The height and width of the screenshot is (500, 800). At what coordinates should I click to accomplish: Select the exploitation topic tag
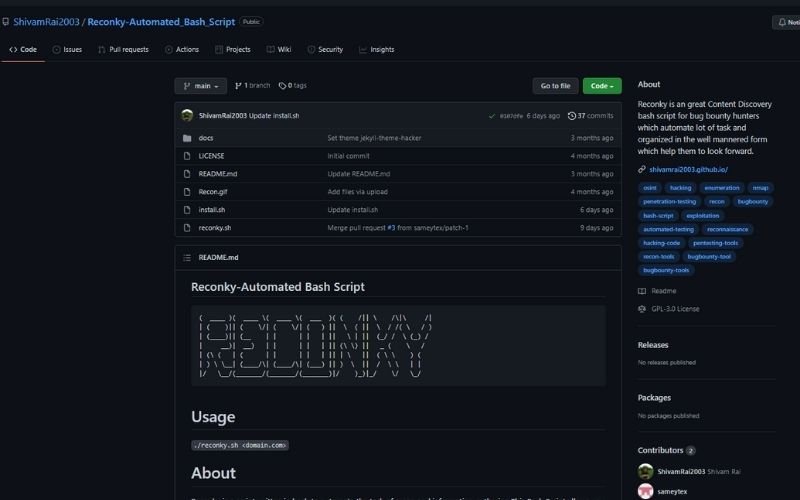pos(703,215)
